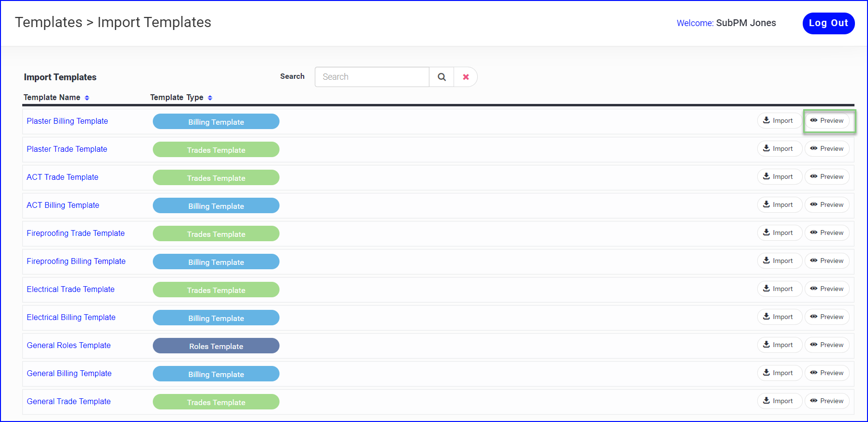Viewport: 868px width, 422px height.
Task: Open the Plaster Billing Template link
Action: point(67,121)
